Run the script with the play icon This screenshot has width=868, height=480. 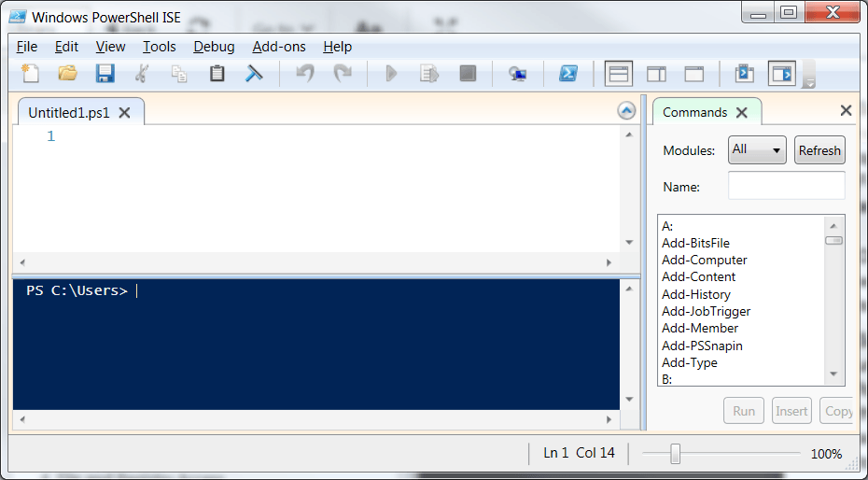391,73
